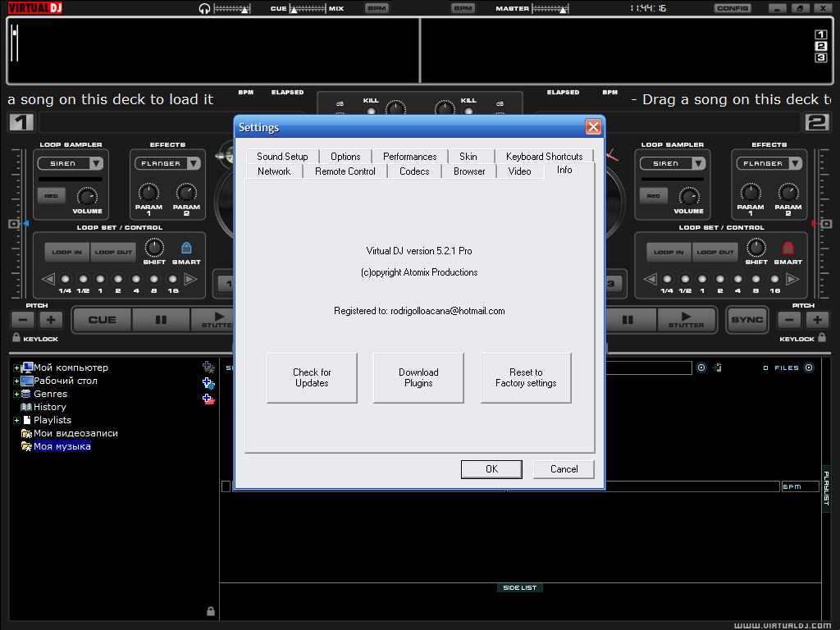Add a virtual folder with red plus icon
Image resolution: width=840 pixels, height=630 pixels.
click(208, 399)
